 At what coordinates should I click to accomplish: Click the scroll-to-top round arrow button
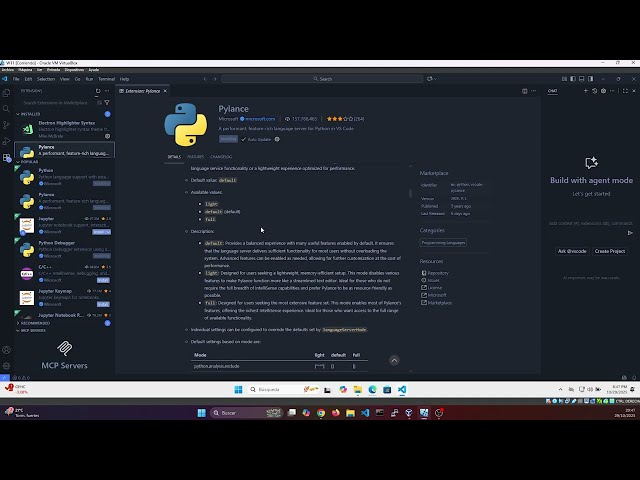[394, 360]
